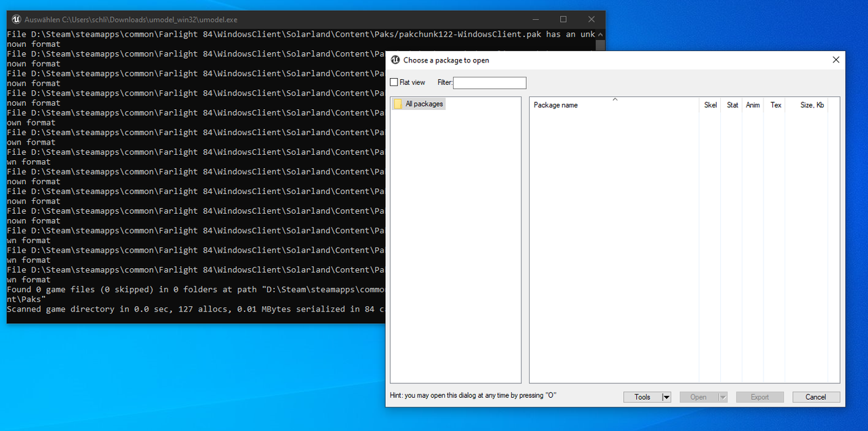868x431 pixels.
Task: Close the umodel console window
Action: (x=591, y=20)
